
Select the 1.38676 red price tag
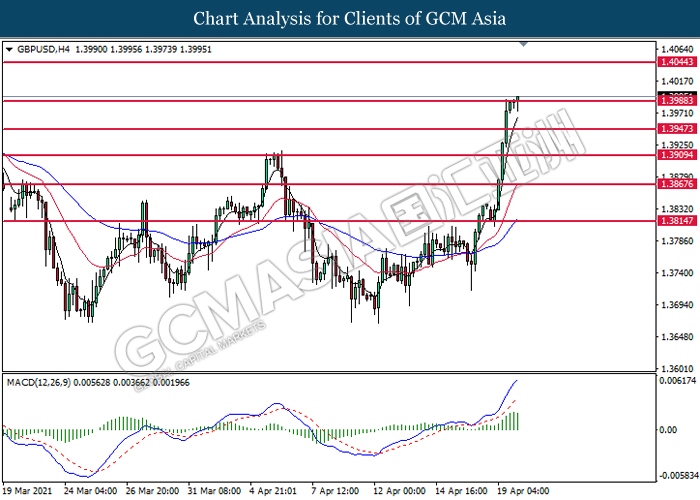(676, 184)
